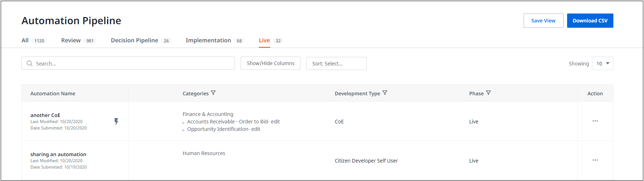Click the Save View button
Image resolution: width=644 pixels, height=181 pixels.
(543, 21)
